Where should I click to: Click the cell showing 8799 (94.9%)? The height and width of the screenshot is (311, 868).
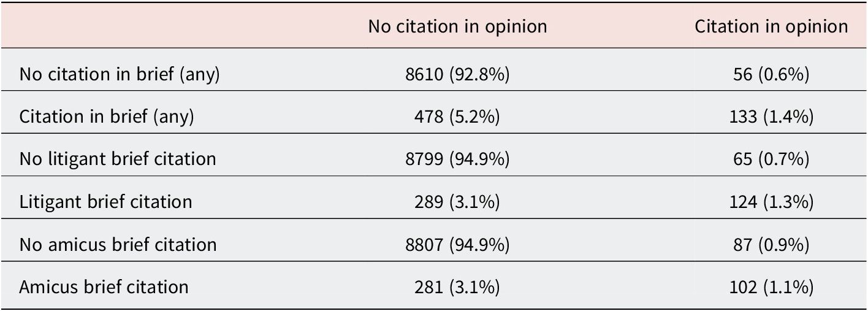(x=457, y=159)
